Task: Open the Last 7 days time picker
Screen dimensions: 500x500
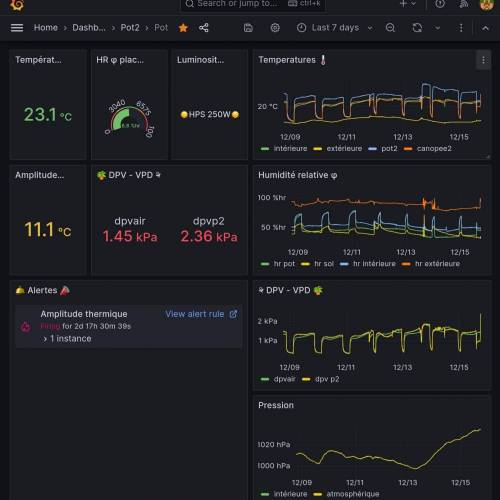Action: point(335,28)
